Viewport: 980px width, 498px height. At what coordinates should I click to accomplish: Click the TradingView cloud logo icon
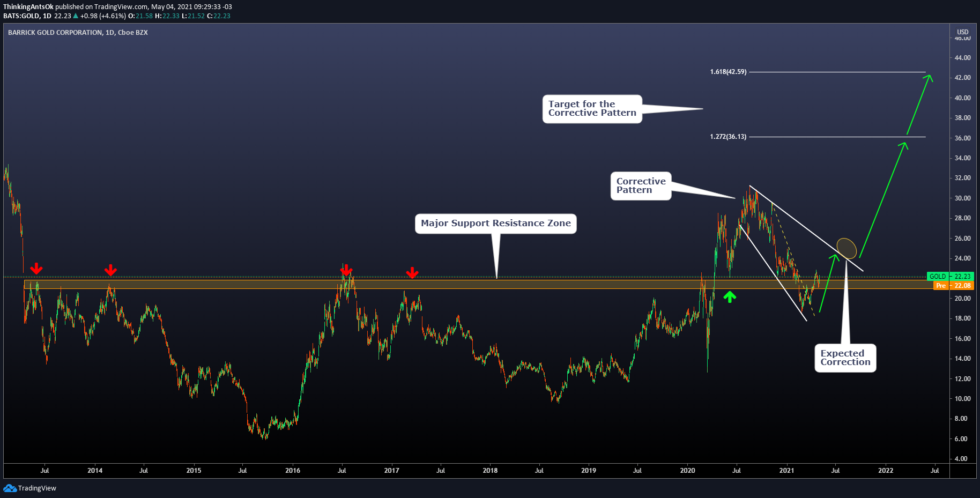click(x=10, y=488)
